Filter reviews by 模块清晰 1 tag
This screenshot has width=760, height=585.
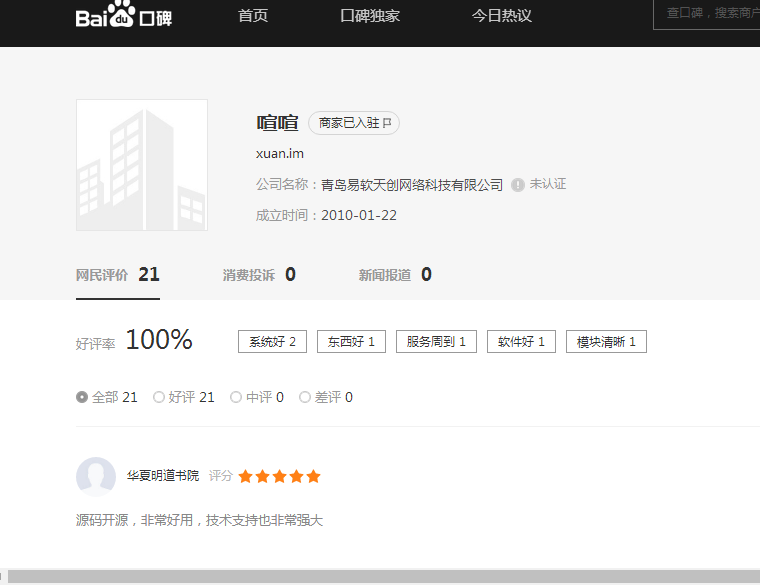coord(606,342)
